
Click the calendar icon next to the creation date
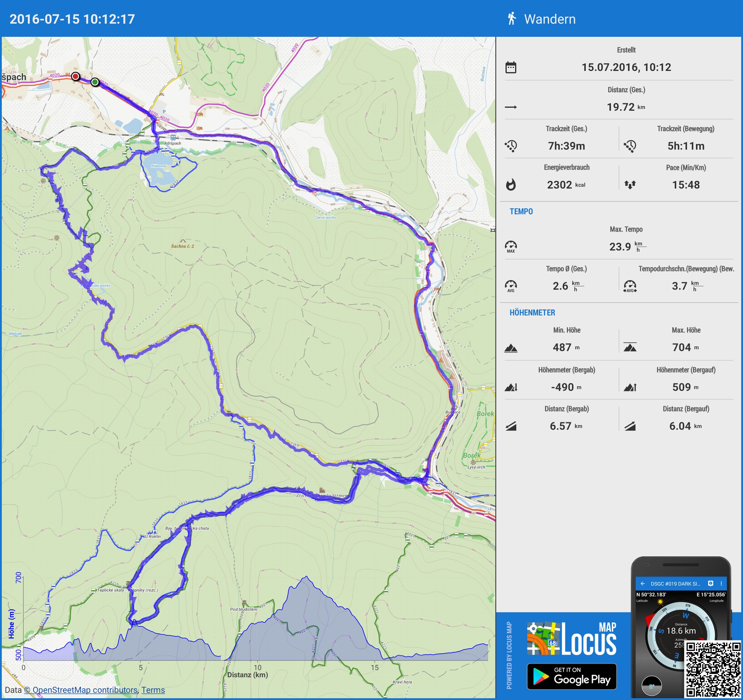click(511, 67)
